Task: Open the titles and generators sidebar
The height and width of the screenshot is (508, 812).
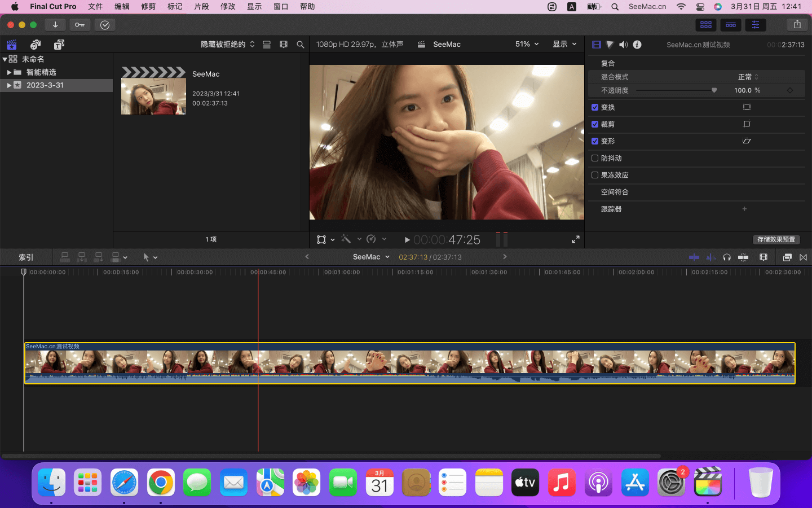Action: [59, 45]
